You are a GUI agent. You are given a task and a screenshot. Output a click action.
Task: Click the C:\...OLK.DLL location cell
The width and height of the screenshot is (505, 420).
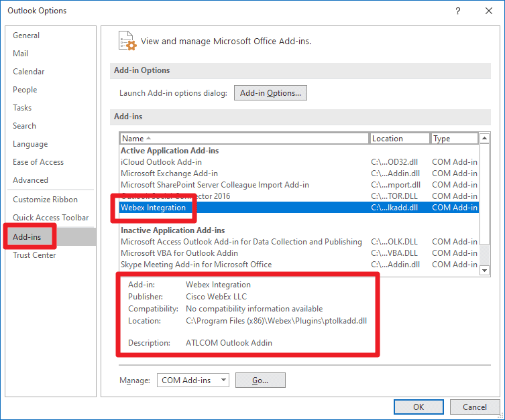tap(394, 242)
